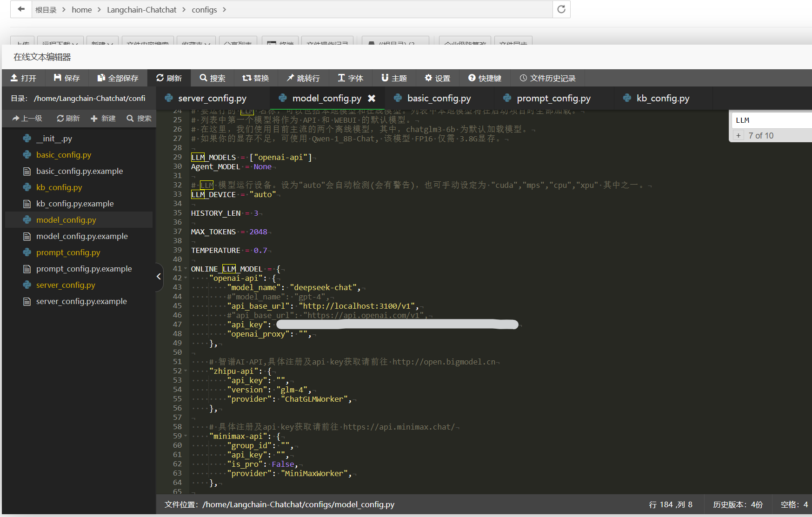Toggle replace mode with plus in search box
Viewport: 812px width, 517px height.
point(738,135)
